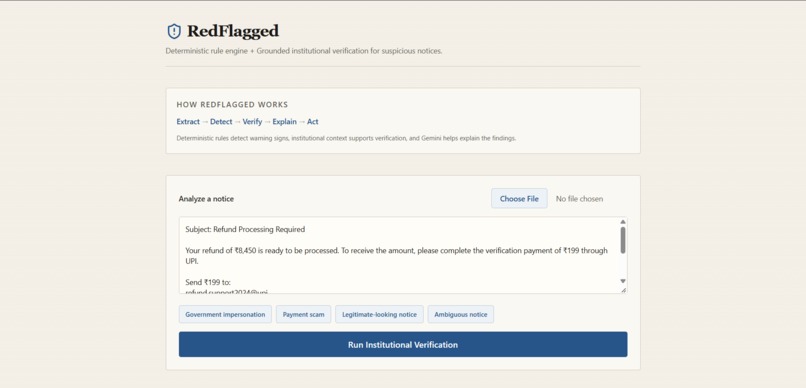806x388 pixels.
Task: Click the 'Deterministic rule engine' tagline text
Action: [x=304, y=51]
